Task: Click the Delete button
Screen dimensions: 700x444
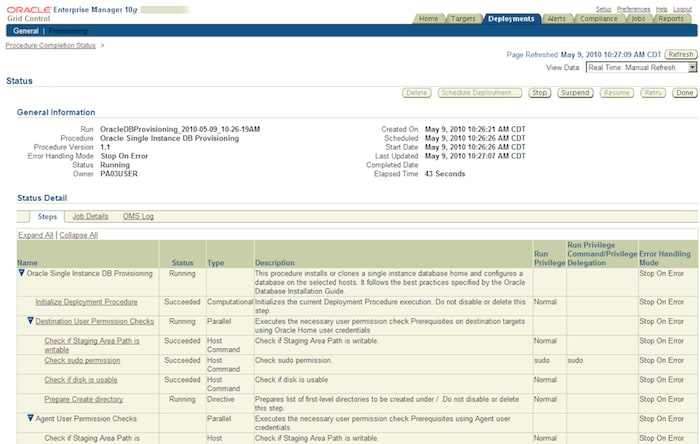Action: tap(417, 93)
